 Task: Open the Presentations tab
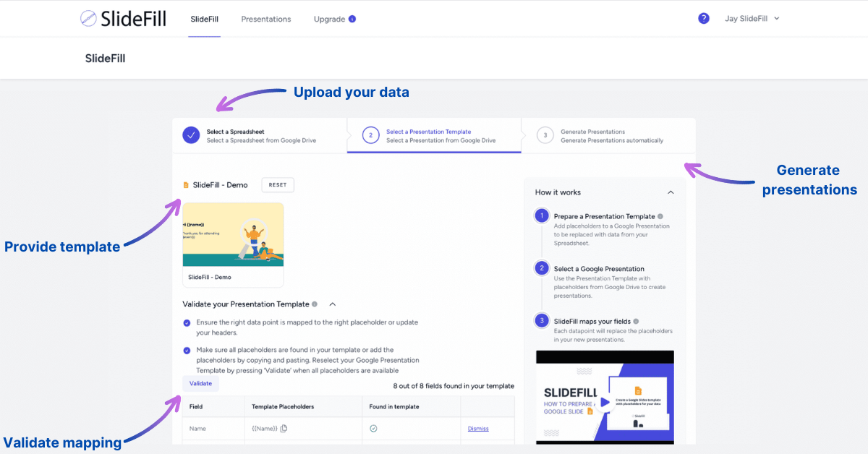click(266, 20)
